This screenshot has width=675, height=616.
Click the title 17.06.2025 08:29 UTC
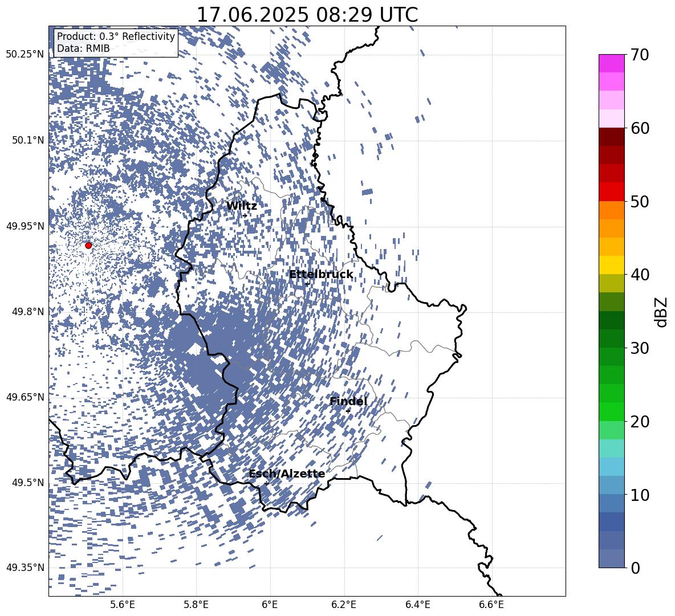[x=307, y=15]
